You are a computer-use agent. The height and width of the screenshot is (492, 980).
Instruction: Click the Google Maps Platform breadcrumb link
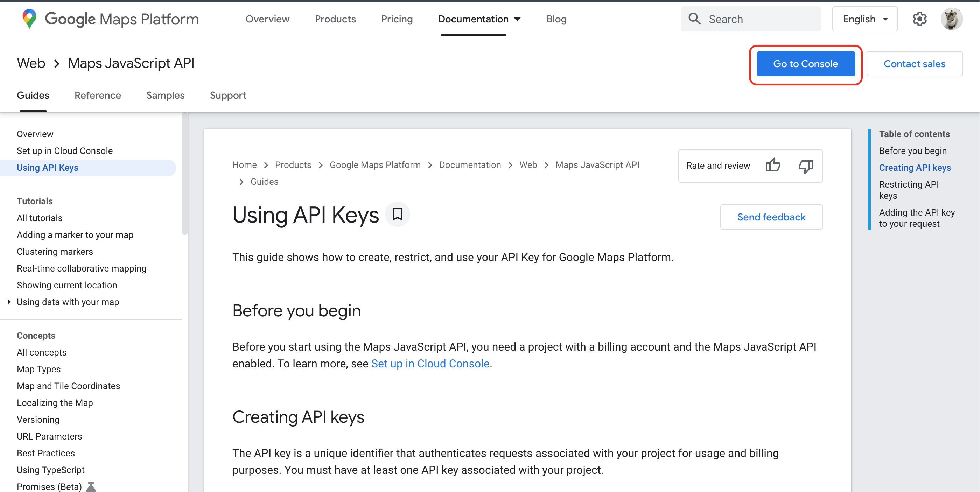tap(375, 164)
